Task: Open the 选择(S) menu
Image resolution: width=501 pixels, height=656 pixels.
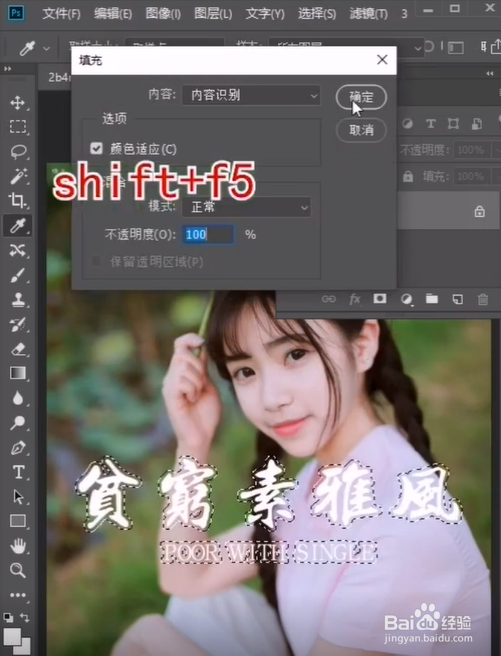Action: pos(317,13)
